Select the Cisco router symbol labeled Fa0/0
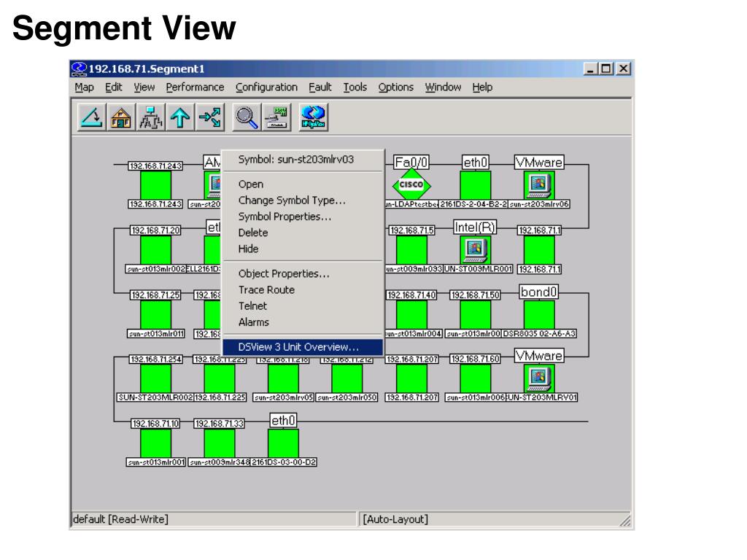Image resolution: width=747 pixels, height=560 pixels. 411,184
